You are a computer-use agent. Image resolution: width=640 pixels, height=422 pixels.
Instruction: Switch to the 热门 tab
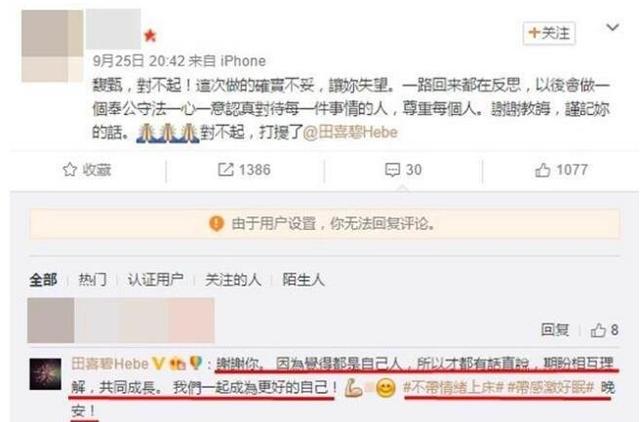[92, 280]
